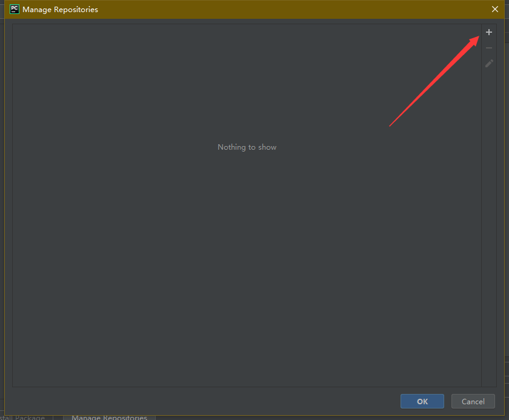Click Cancel to discard changes
Image resolution: width=509 pixels, height=420 pixels.
click(473, 401)
